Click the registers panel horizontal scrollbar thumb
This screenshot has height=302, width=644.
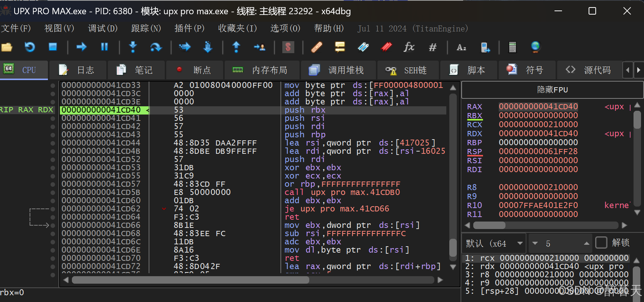tap(489, 225)
